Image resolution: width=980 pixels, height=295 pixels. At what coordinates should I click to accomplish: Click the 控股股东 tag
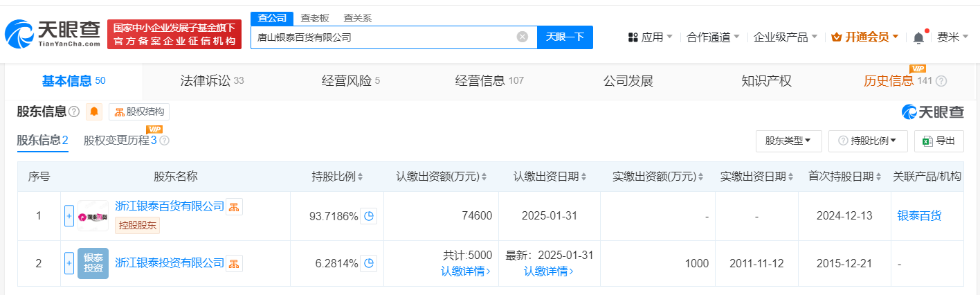[137, 225]
